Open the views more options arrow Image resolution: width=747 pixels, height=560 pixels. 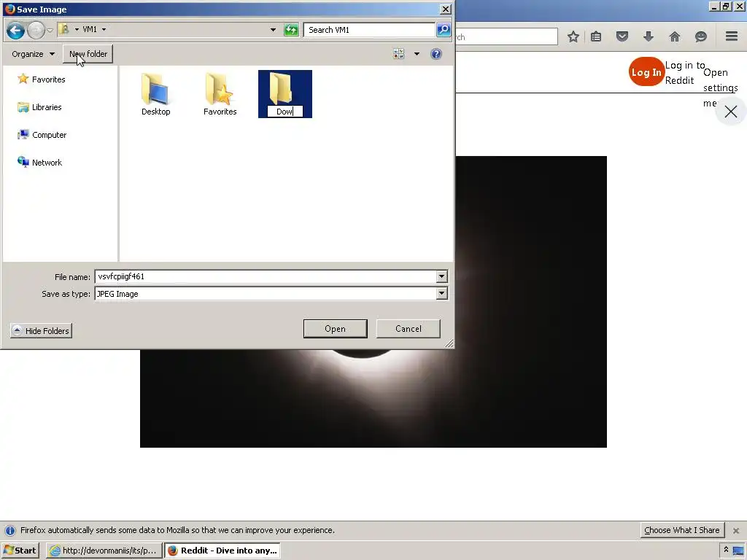417,54
